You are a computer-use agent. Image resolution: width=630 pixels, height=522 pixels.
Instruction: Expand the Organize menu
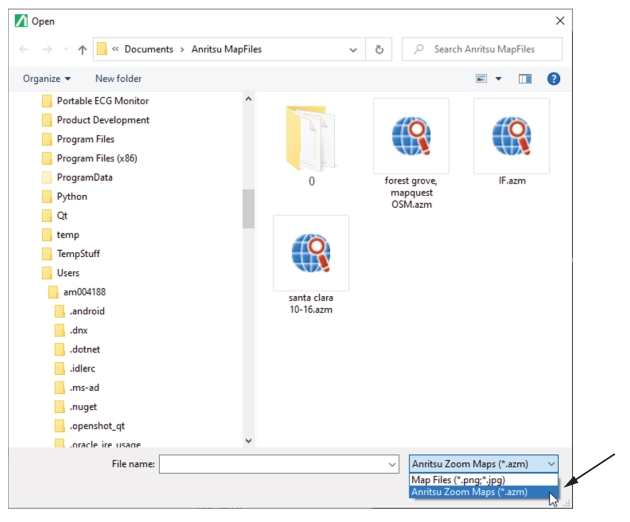point(47,79)
